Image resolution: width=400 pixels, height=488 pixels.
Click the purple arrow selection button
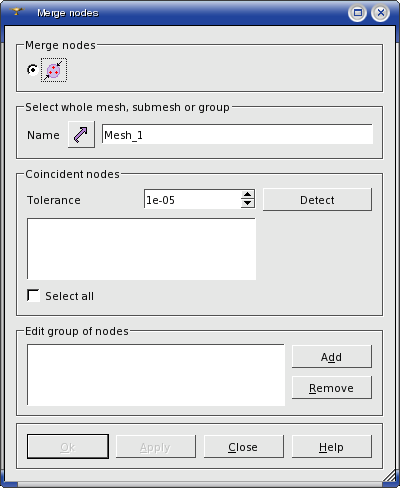click(81, 135)
